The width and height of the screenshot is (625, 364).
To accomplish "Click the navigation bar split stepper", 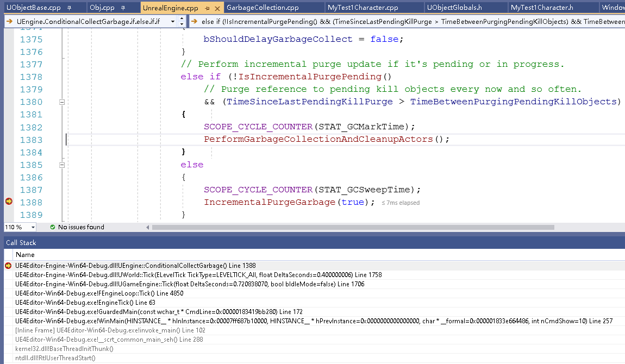I will [182, 22].
